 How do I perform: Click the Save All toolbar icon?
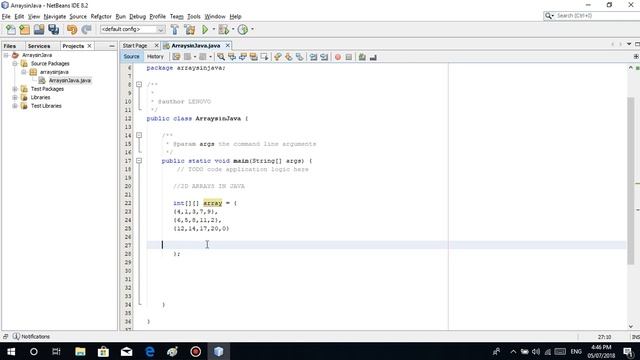pyautogui.click(x=53, y=29)
